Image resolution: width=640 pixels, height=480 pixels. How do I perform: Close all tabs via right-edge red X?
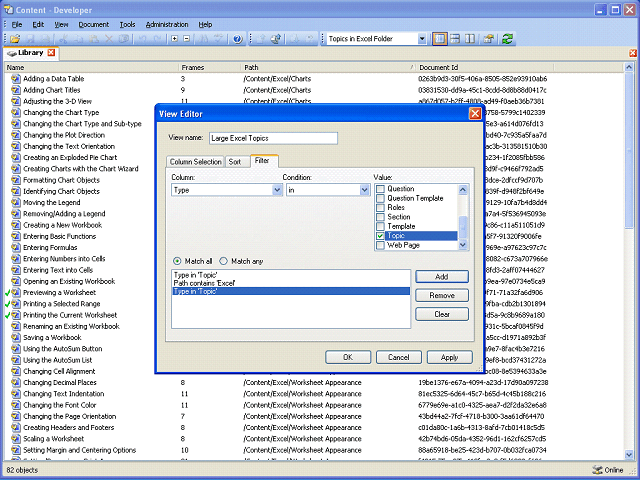pos(633,53)
